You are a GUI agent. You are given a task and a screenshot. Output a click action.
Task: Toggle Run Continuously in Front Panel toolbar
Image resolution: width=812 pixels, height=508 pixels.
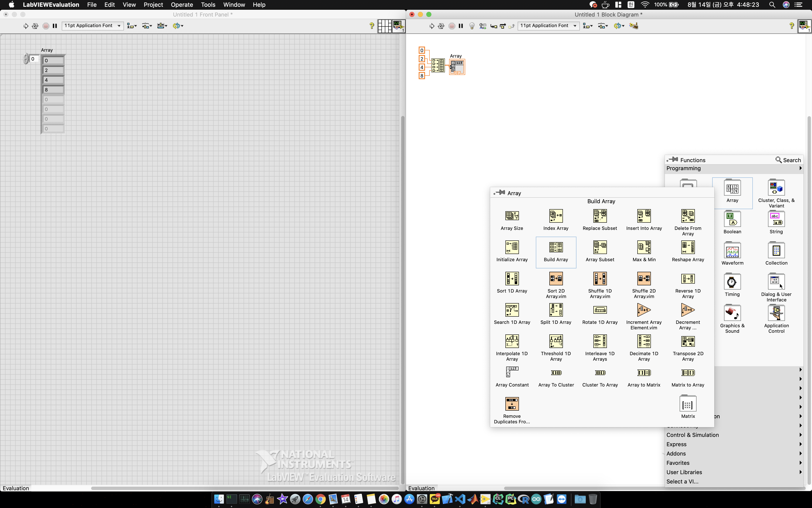[35, 26]
